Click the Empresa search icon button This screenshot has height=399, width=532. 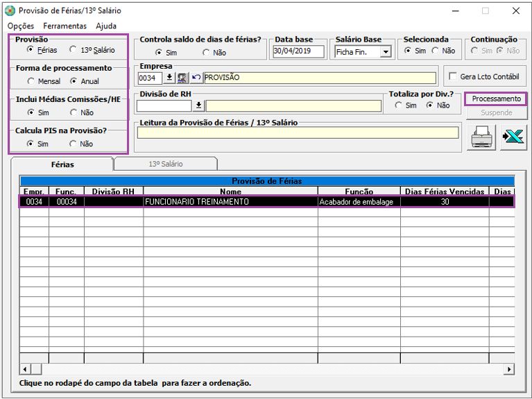tap(182, 78)
